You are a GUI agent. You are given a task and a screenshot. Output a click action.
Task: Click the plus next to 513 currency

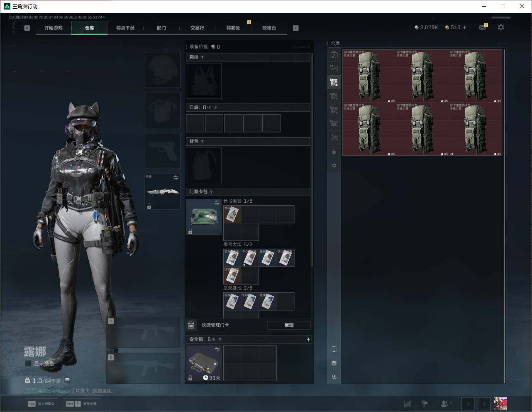point(464,27)
